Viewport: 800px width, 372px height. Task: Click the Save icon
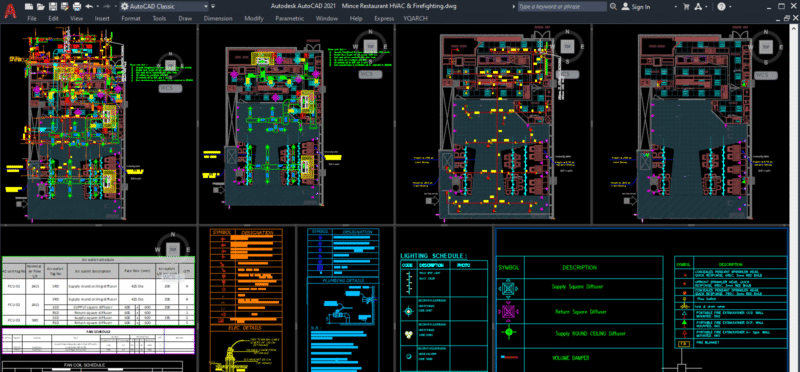[x=53, y=7]
